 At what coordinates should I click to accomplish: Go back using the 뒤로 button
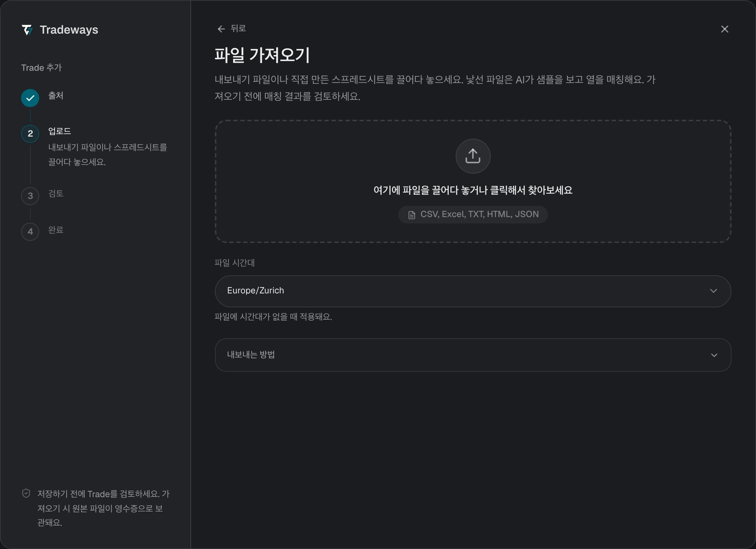point(232,28)
